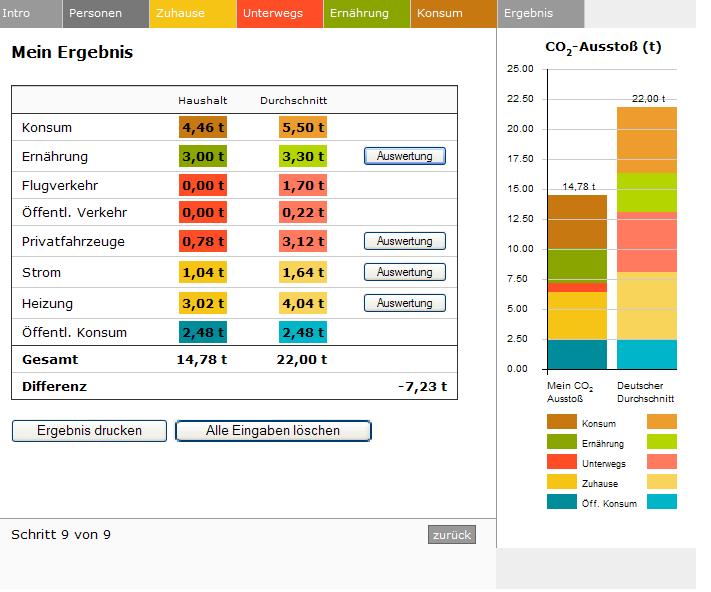Image resolution: width=711 pixels, height=592 pixels.
Task: Switch to the Intro tab
Action: click(x=30, y=14)
